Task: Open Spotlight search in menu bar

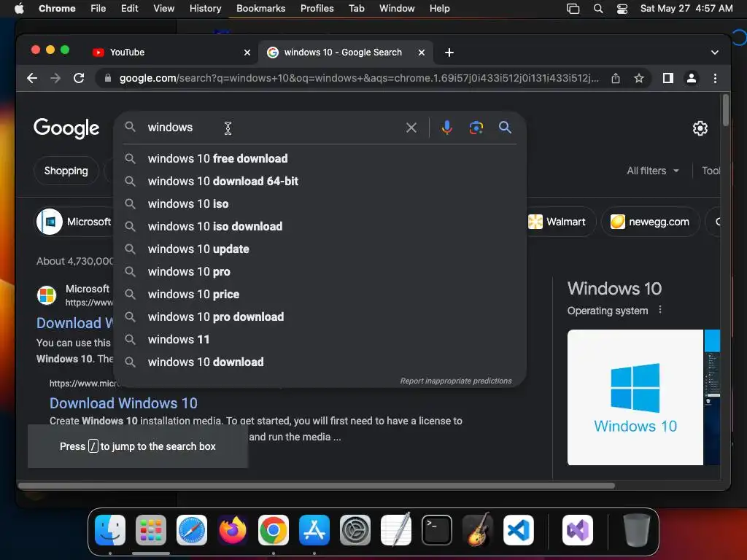Action: click(x=598, y=9)
